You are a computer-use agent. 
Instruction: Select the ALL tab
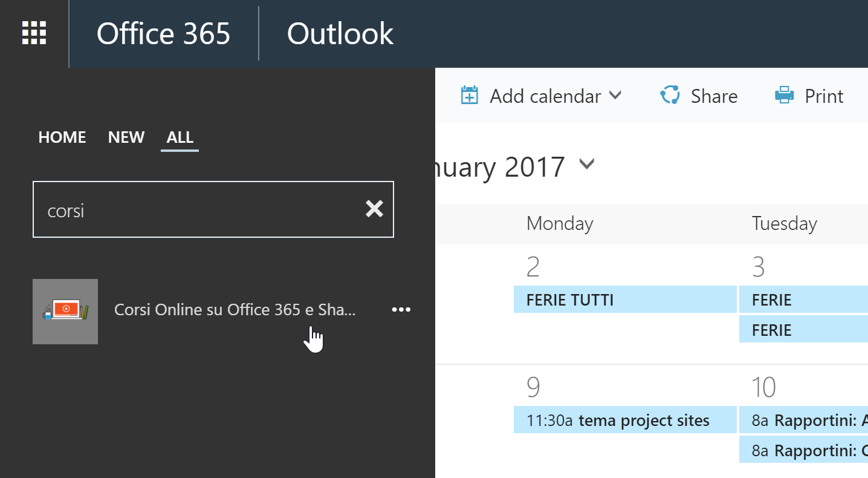coord(180,137)
